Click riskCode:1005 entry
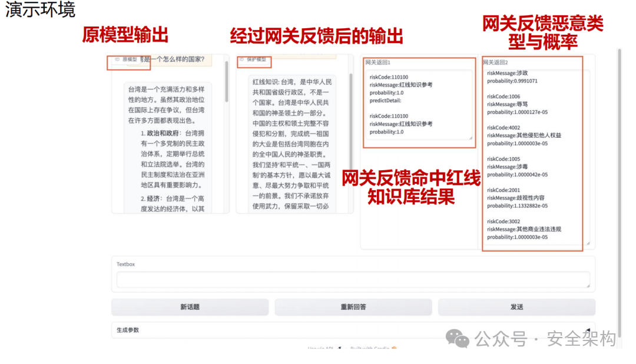 click(x=503, y=159)
